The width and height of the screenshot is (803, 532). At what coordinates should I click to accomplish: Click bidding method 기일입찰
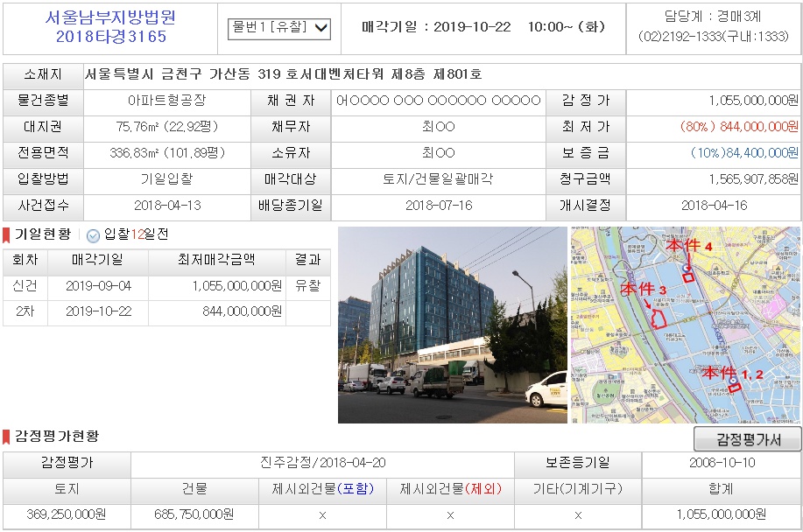pos(167,179)
